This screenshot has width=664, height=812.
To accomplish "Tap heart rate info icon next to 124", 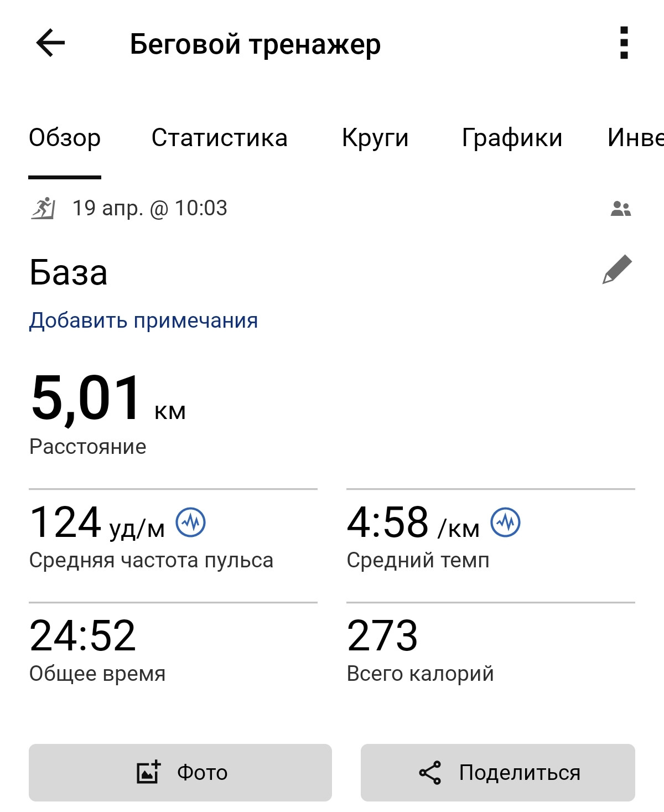I will (x=190, y=522).
